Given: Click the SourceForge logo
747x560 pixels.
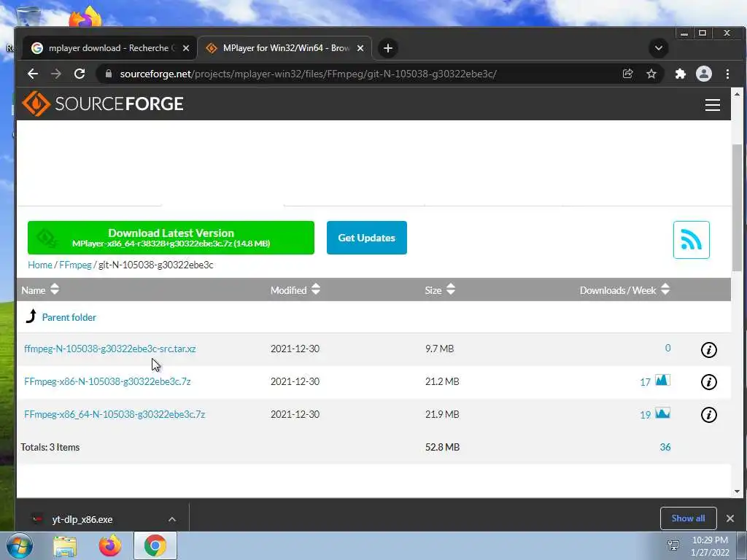Looking at the screenshot, I should coord(103,104).
